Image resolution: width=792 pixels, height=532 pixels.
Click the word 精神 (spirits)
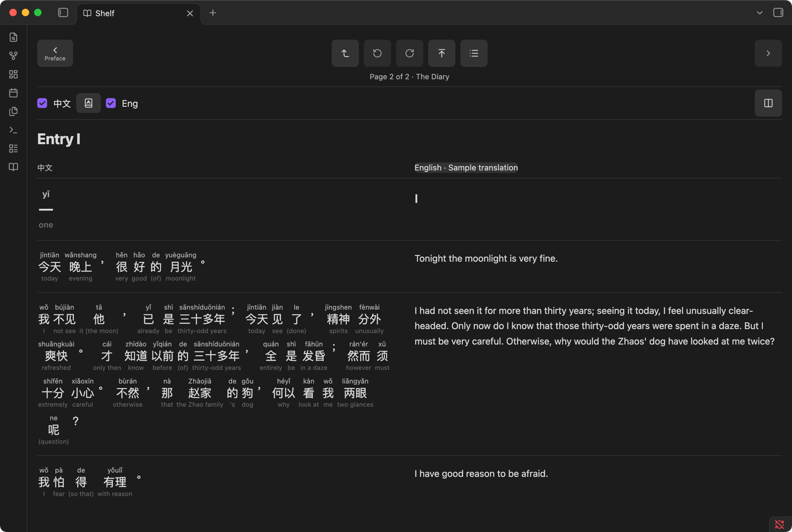pos(339,319)
